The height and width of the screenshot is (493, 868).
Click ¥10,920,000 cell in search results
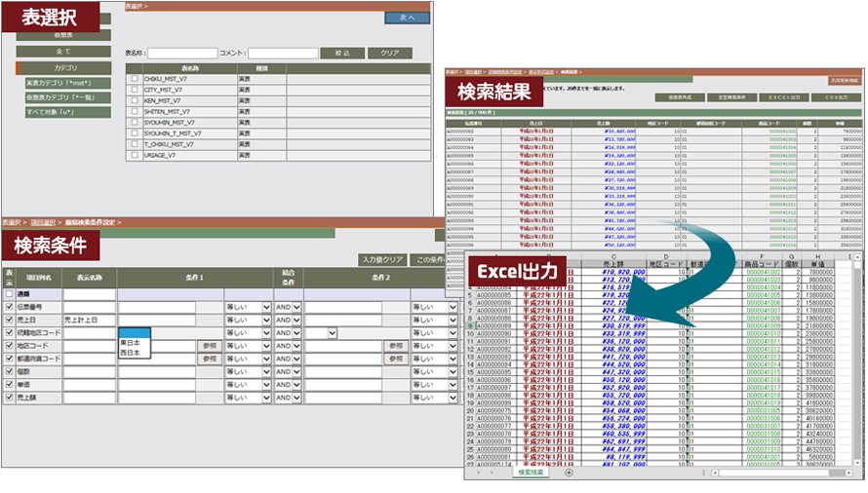tap(620, 132)
